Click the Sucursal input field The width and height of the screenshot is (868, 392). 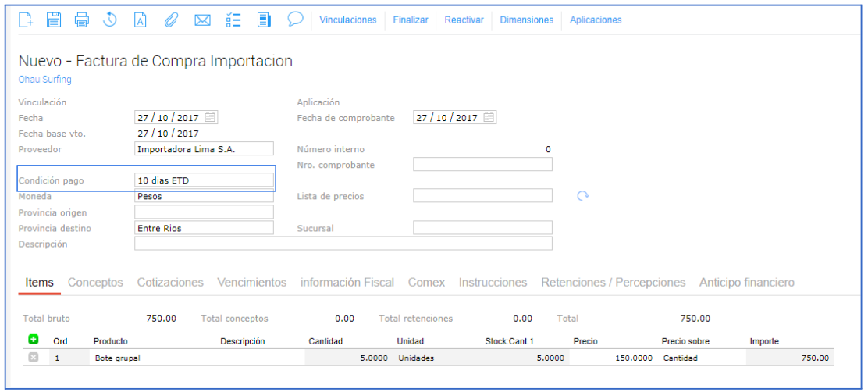coord(482,227)
